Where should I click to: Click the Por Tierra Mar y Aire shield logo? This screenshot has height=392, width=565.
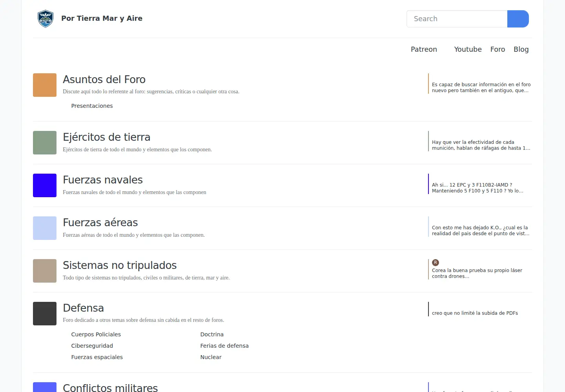45,19
